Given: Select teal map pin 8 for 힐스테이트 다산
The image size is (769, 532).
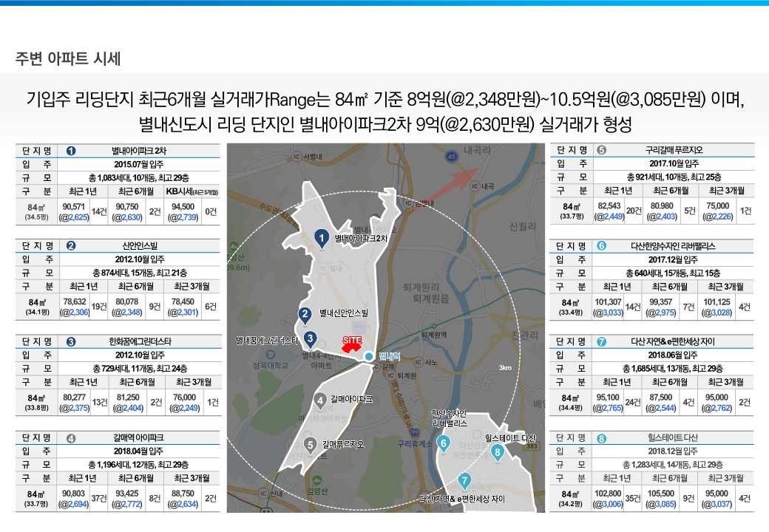Looking at the screenshot, I should [498, 451].
